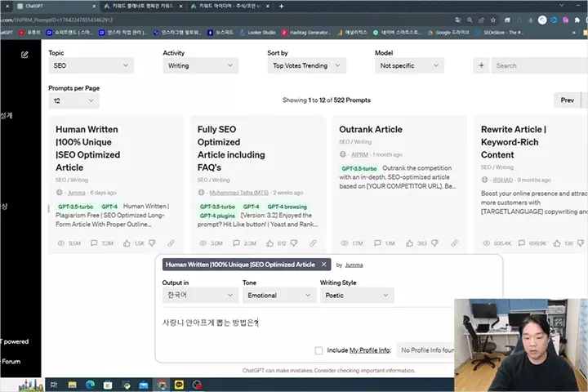Click the Forum link in sidebar
This screenshot has height=392, width=588.
coord(11,362)
